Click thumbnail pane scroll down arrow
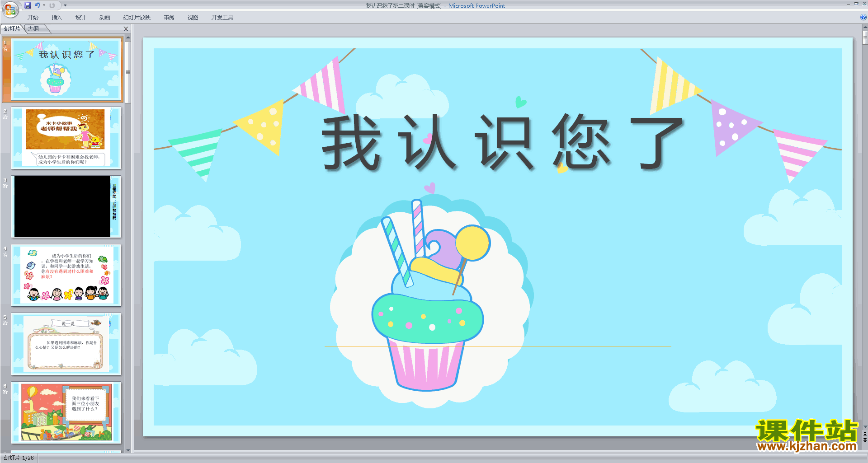Screen dimensions: 868x463 pyautogui.click(x=128, y=450)
